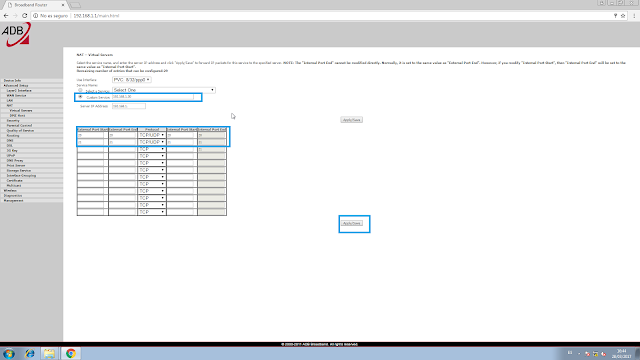Open Quality of Service in the sidebar
Image resolution: width=640 pixels, height=360 pixels.
point(20,131)
